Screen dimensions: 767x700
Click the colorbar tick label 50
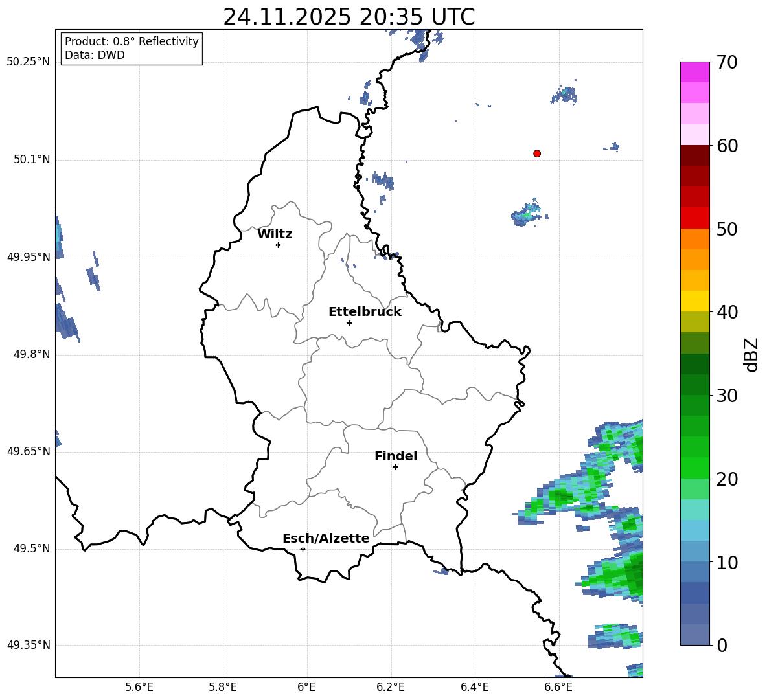pyautogui.click(x=727, y=229)
